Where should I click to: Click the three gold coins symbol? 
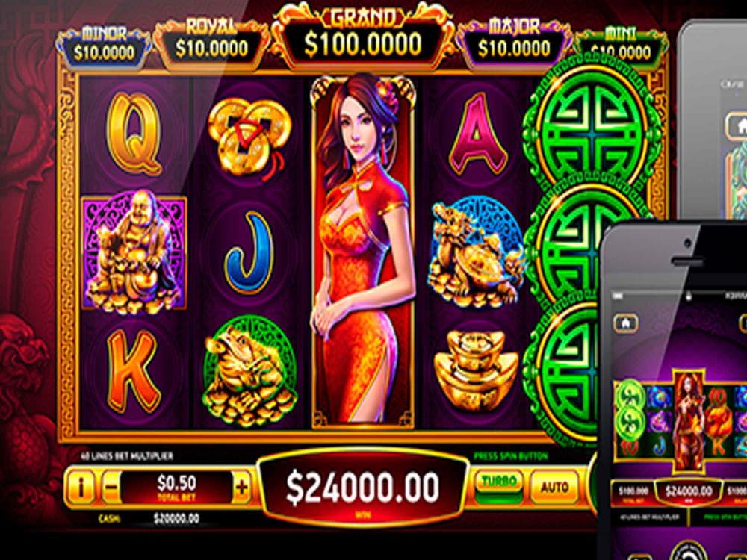(x=248, y=137)
